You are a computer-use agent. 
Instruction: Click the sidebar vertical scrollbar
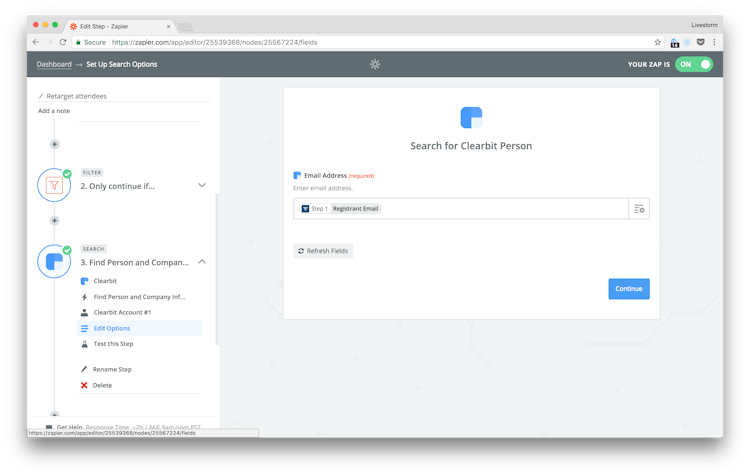point(217,268)
